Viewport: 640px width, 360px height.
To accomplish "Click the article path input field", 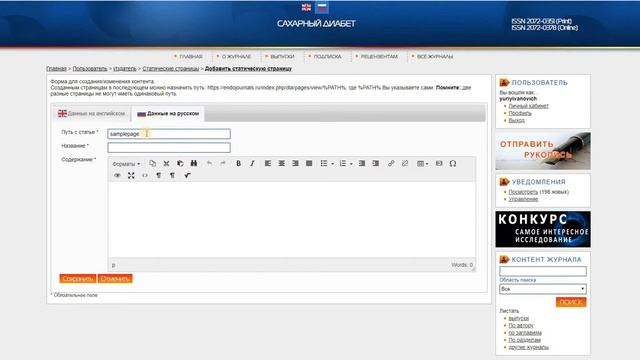I will point(169,134).
